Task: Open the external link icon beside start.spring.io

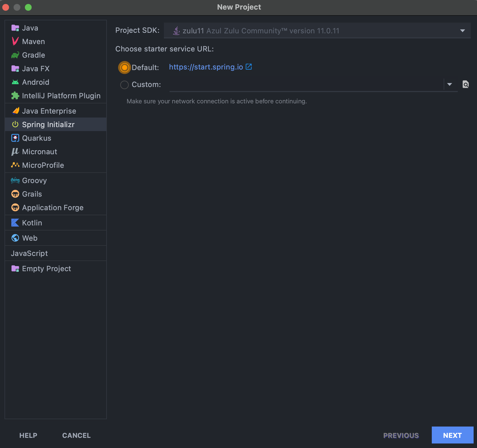Action: [249, 67]
